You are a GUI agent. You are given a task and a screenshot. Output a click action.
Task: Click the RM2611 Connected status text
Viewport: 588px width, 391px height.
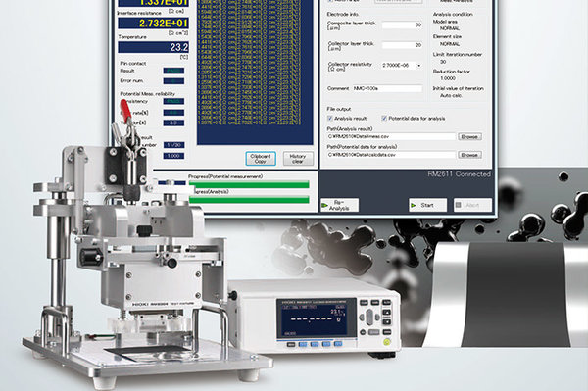click(459, 174)
